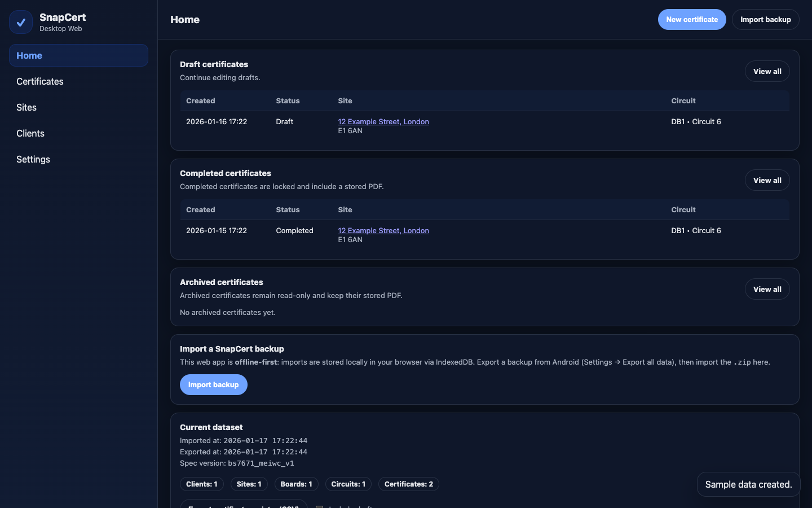Open the Sites page from sidebar

(78, 107)
